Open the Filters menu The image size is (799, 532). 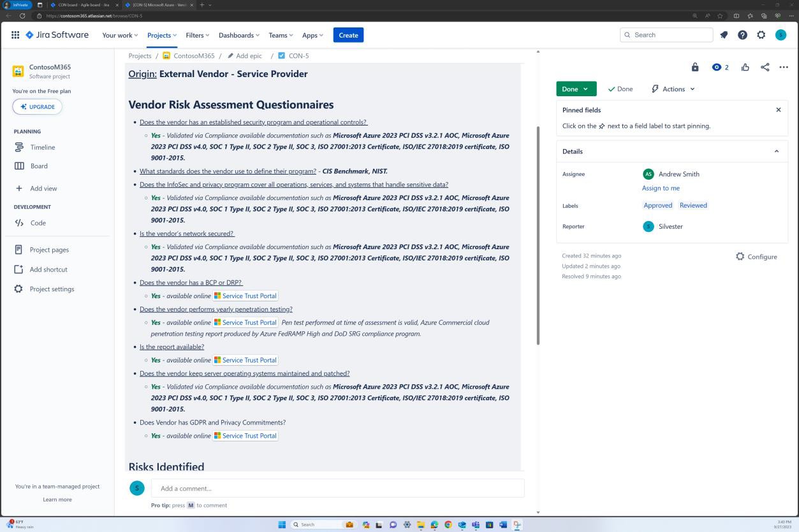click(196, 35)
